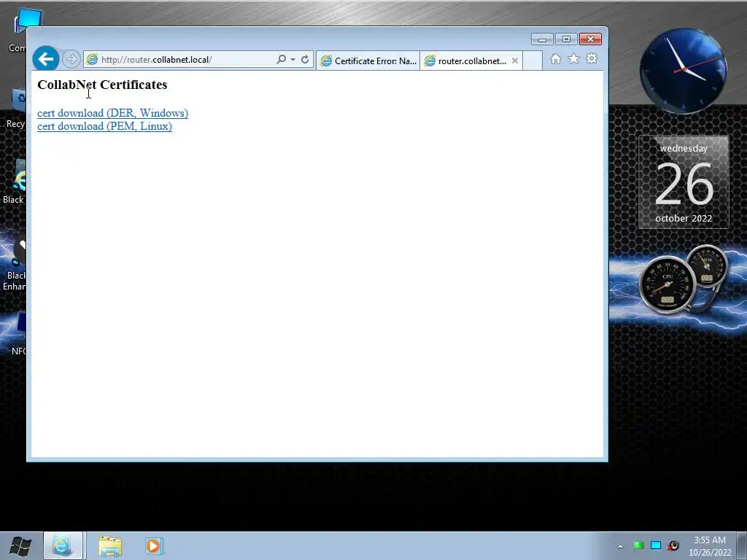The width and height of the screenshot is (747, 560).
Task: Click the browser Back arrow button
Action: coord(46,59)
